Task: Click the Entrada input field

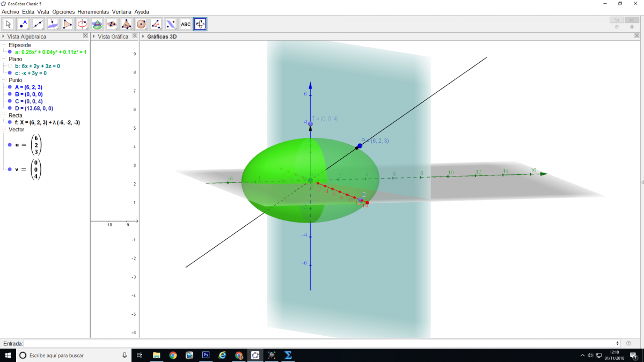Action: point(321,343)
